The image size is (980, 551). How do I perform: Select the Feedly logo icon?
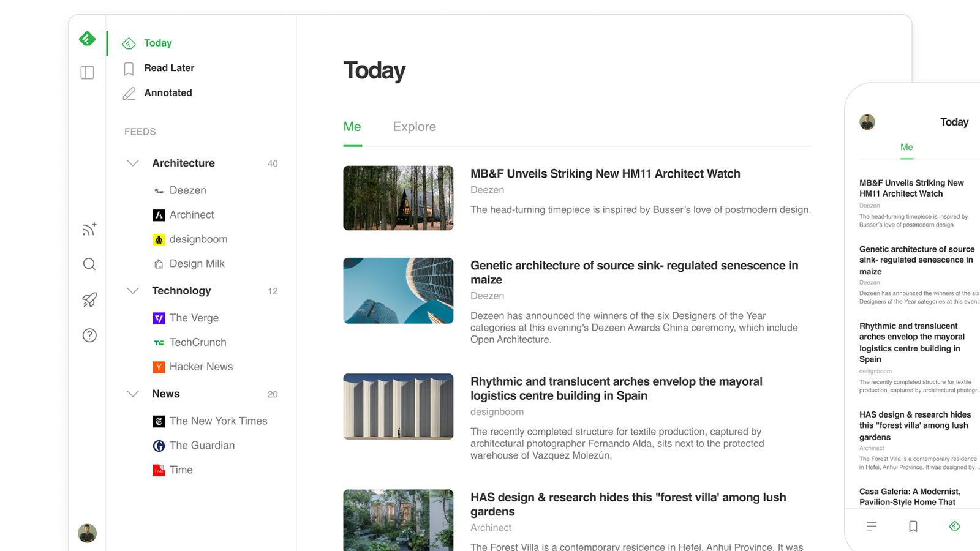point(87,39)
